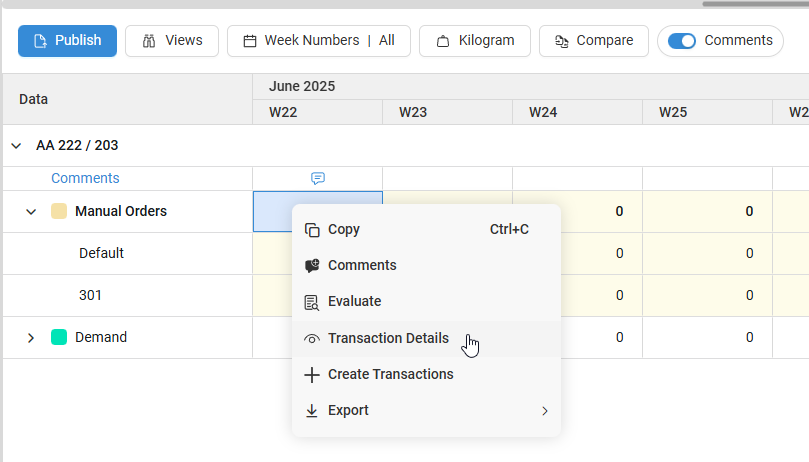Click the Evaluate magnifier-document icon

312,302
